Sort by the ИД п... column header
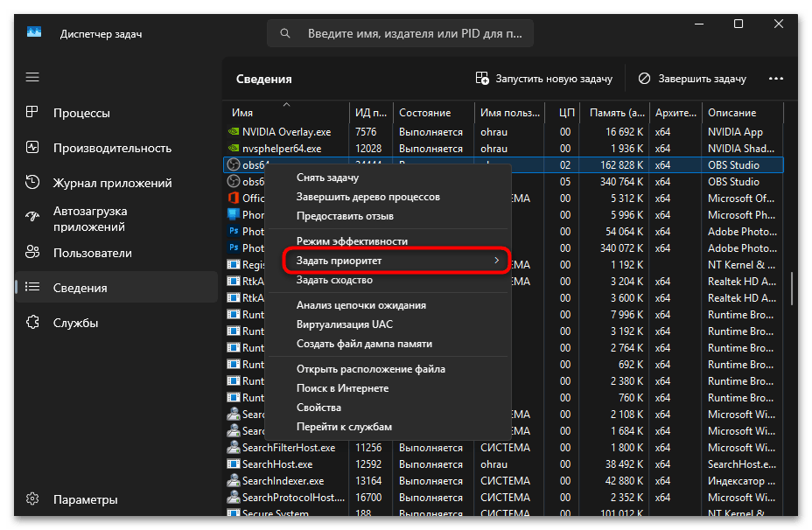The height and width of the screenshot is (530, 812). tap(371, 112)
